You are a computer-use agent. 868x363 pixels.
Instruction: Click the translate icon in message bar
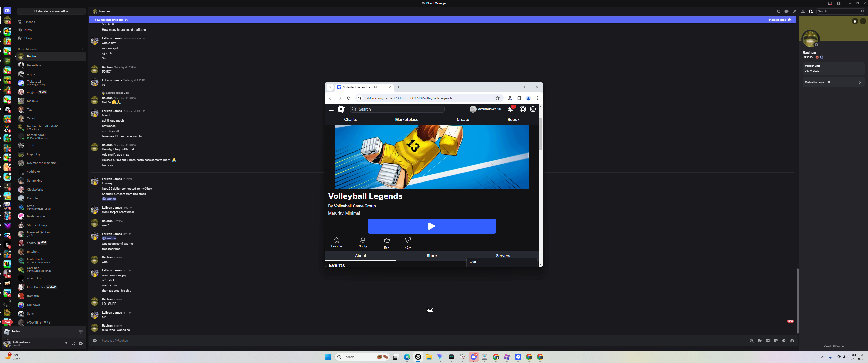coord(751,341)
